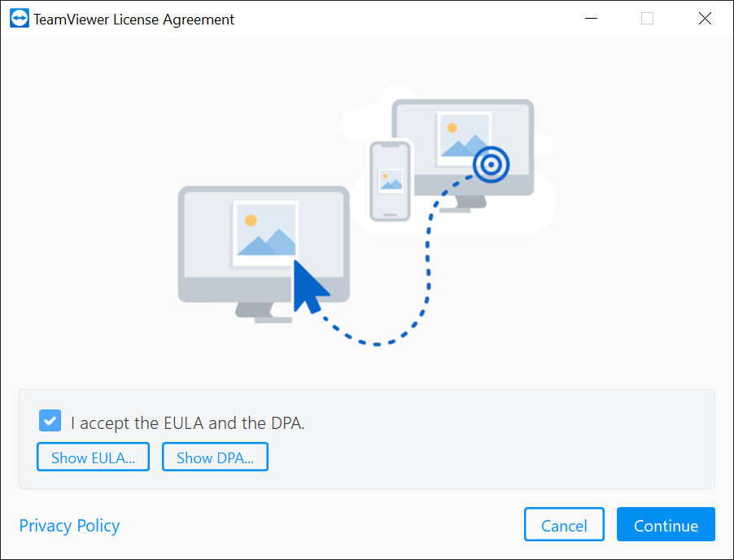
Task: Click the "I accept the EULA and the DPA" label
Action: [188, 422]
